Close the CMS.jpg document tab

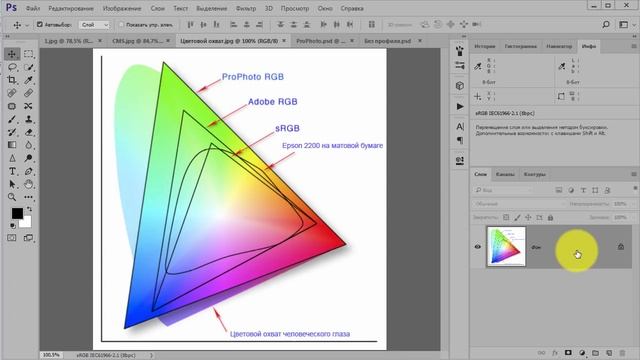[x=168, y=41]
